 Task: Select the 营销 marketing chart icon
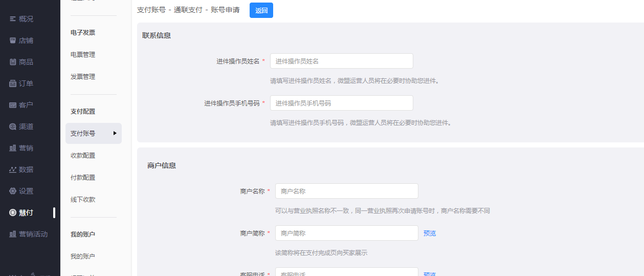pyautogui.click(x=13, y=148)
